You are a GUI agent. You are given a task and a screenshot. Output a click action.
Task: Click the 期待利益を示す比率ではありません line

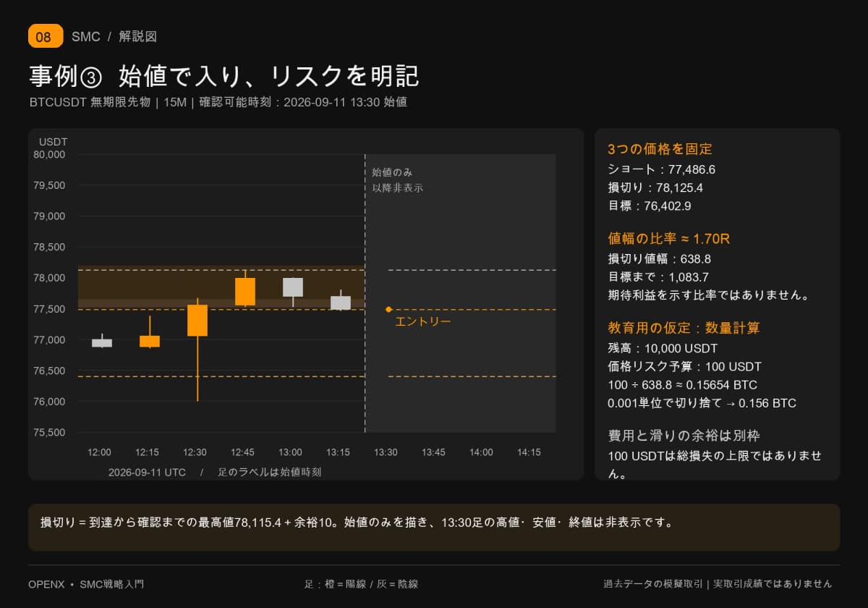coord(709,295)
